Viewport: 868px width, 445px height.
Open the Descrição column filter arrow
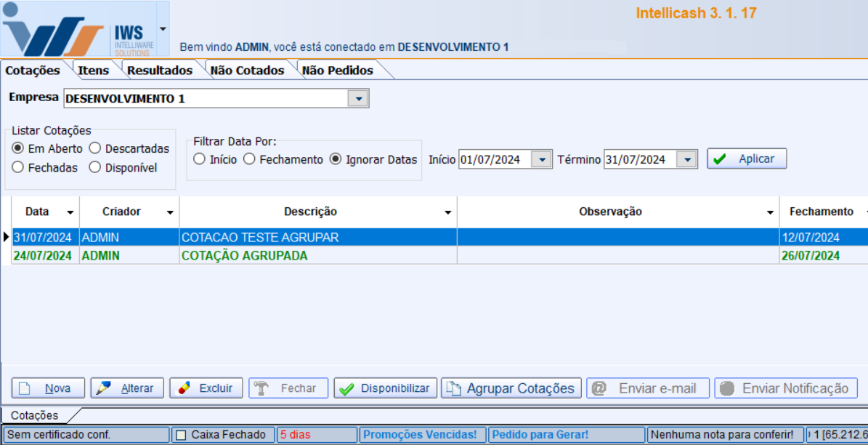(x=448, y=212)
